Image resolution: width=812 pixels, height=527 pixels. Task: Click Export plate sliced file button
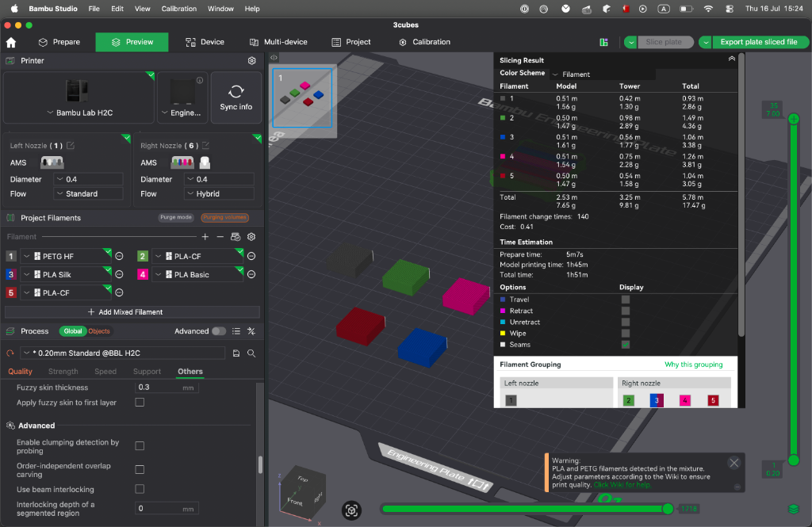pyautogui.click(x=759, y=43)
